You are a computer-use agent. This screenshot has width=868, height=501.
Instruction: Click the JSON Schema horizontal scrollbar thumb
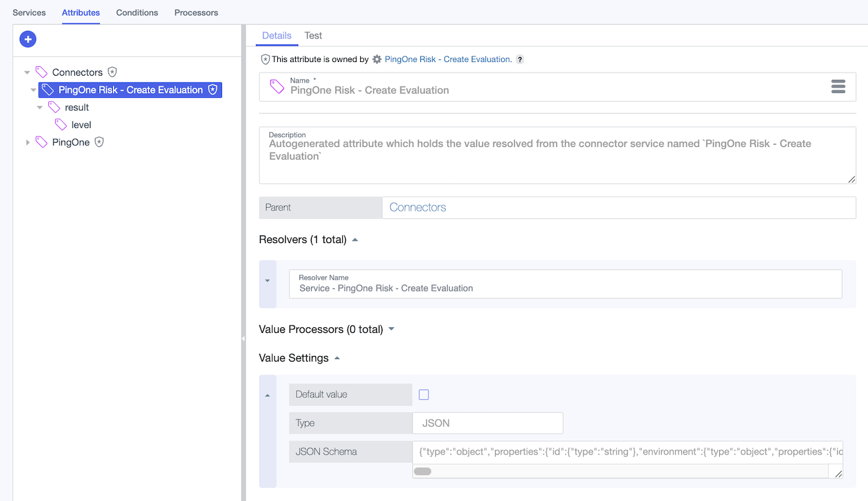[x=423, y=471]
